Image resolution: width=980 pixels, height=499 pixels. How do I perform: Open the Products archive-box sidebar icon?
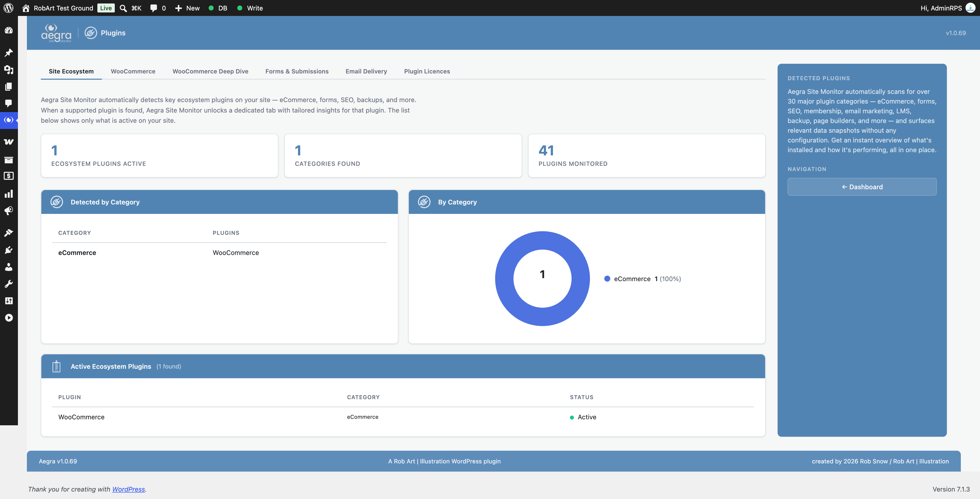9,160
